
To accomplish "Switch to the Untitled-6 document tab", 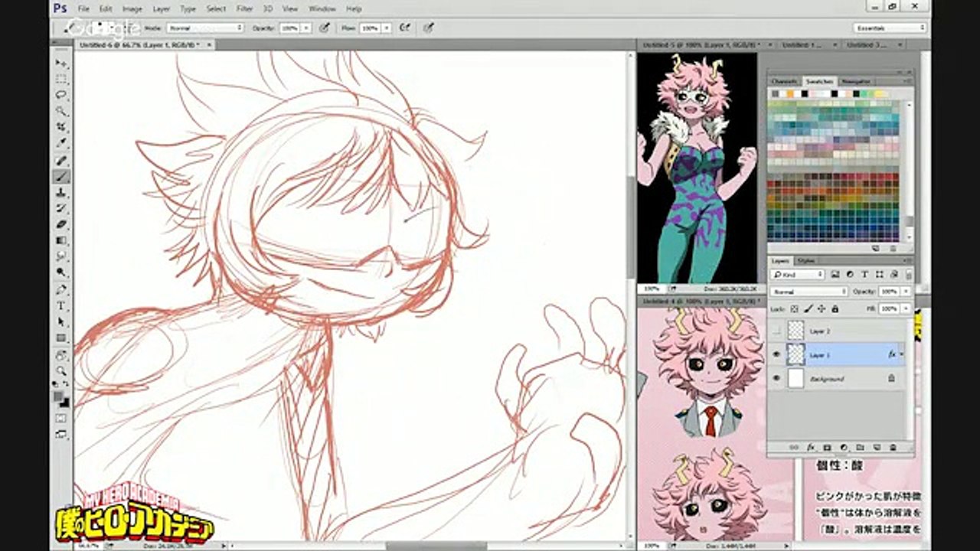I will (139, 45).
